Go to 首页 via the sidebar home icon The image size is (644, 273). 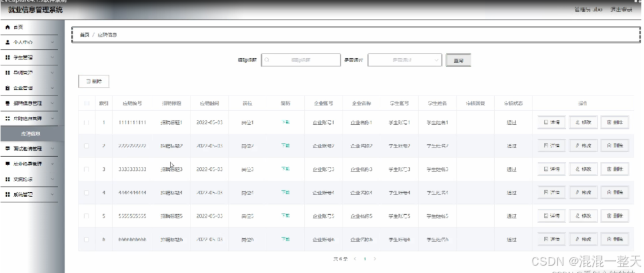(7, 27)
